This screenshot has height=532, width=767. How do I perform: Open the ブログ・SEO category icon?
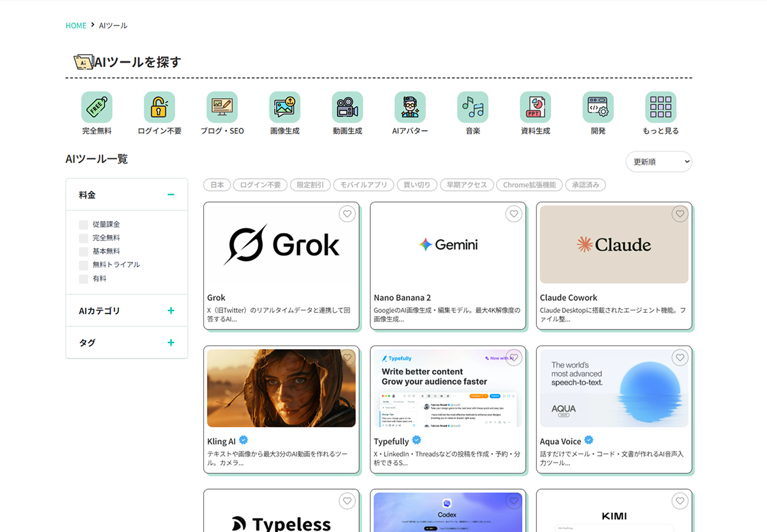pos(222,107)
